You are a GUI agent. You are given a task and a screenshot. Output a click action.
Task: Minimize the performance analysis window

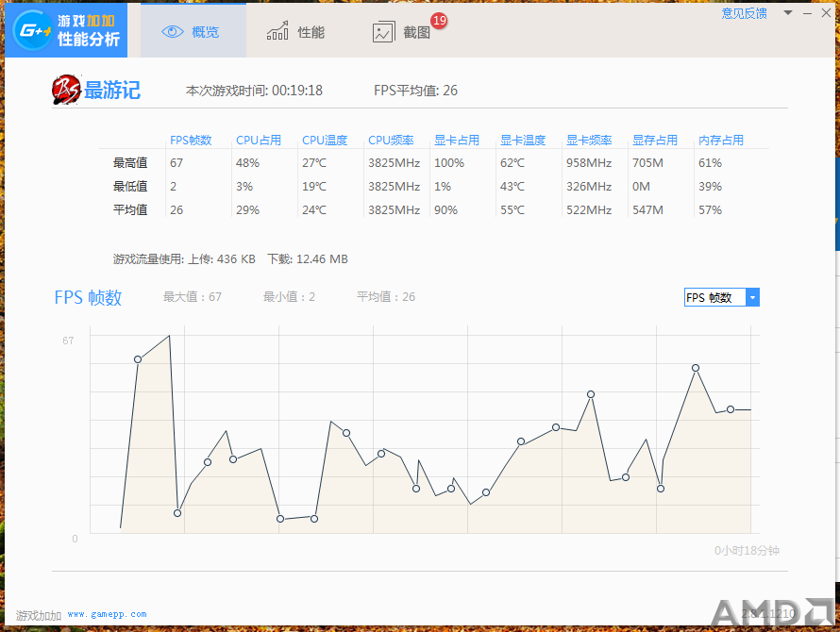pos(807,13)
